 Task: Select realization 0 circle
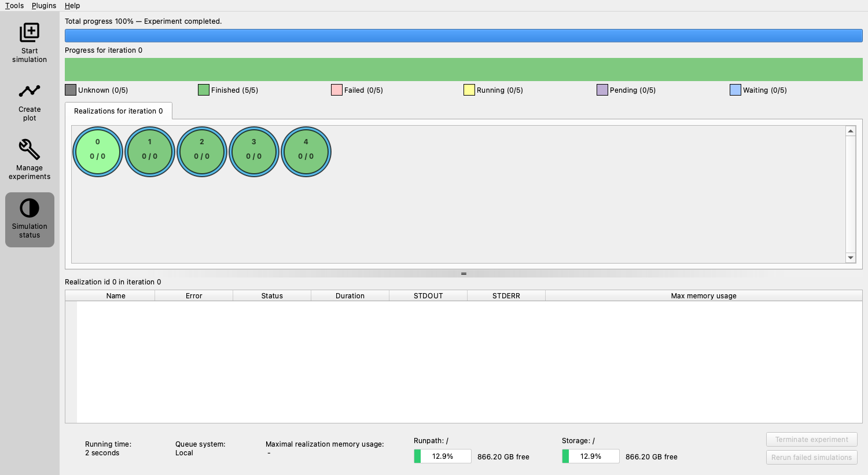coord(98,152)
